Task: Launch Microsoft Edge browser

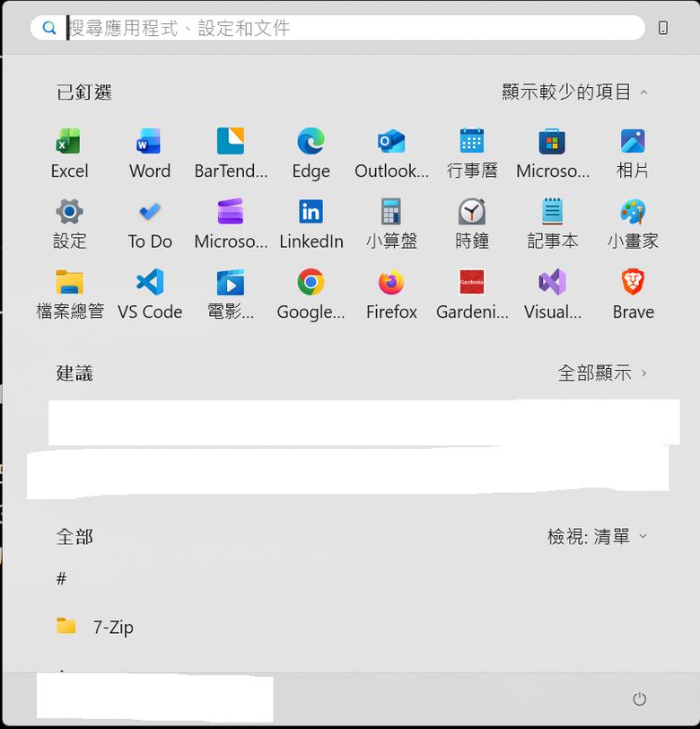Action: 311,153
